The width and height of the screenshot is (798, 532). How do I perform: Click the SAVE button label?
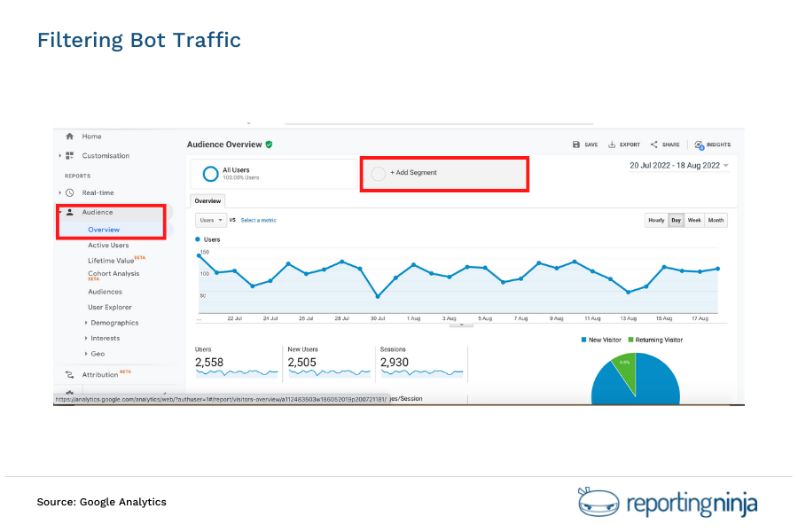click(x=591, y=145)
